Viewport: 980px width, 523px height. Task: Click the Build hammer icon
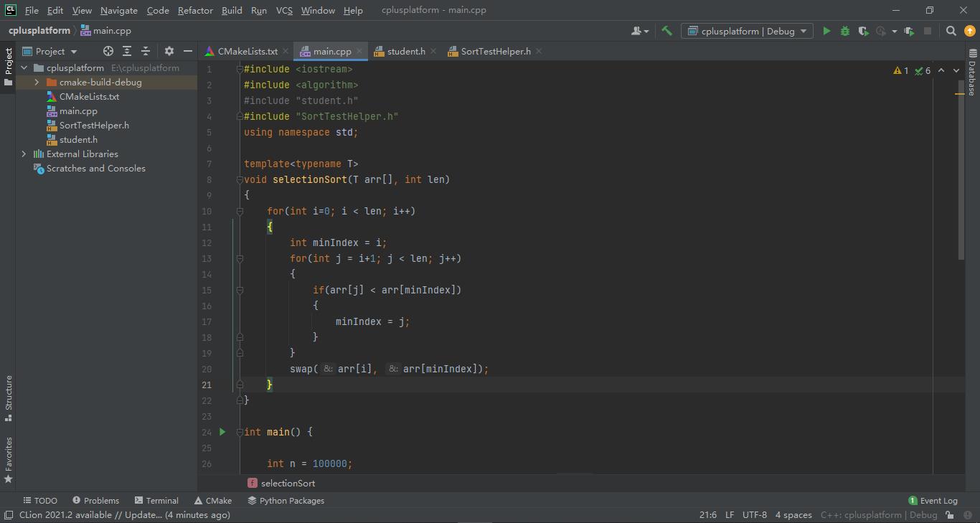point(666,31)
